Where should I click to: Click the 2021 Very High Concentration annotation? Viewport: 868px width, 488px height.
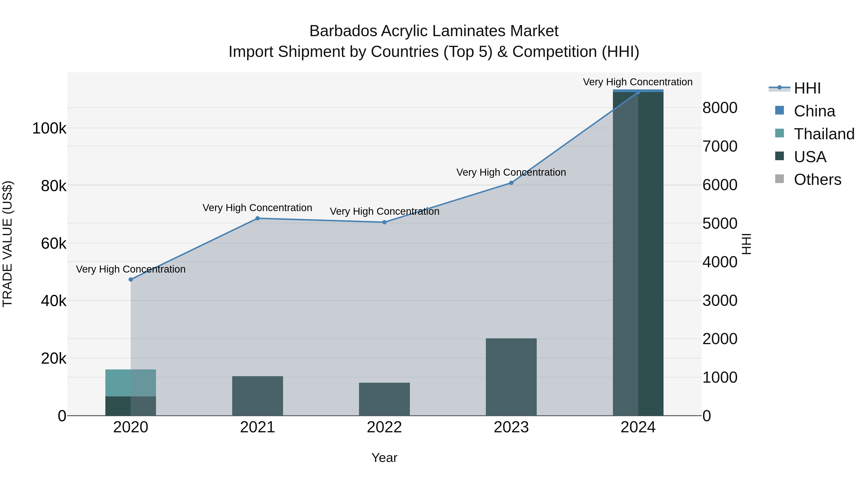[x=258, y=208]
